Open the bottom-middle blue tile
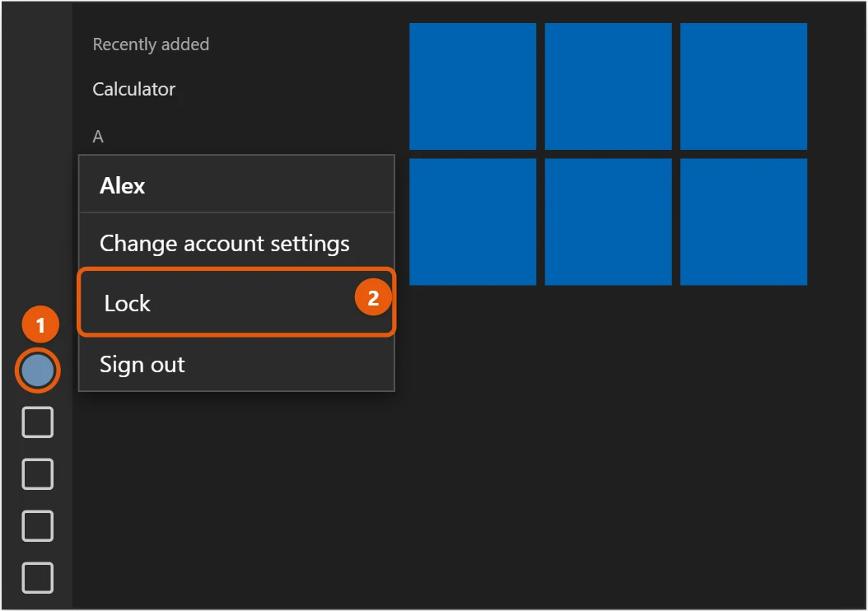 609,222
